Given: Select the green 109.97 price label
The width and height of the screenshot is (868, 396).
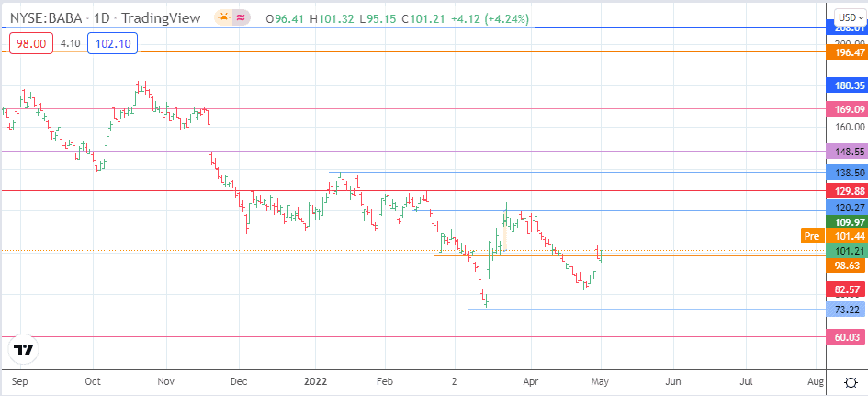Looking at the screenshot, I should [x=846, y=222].
